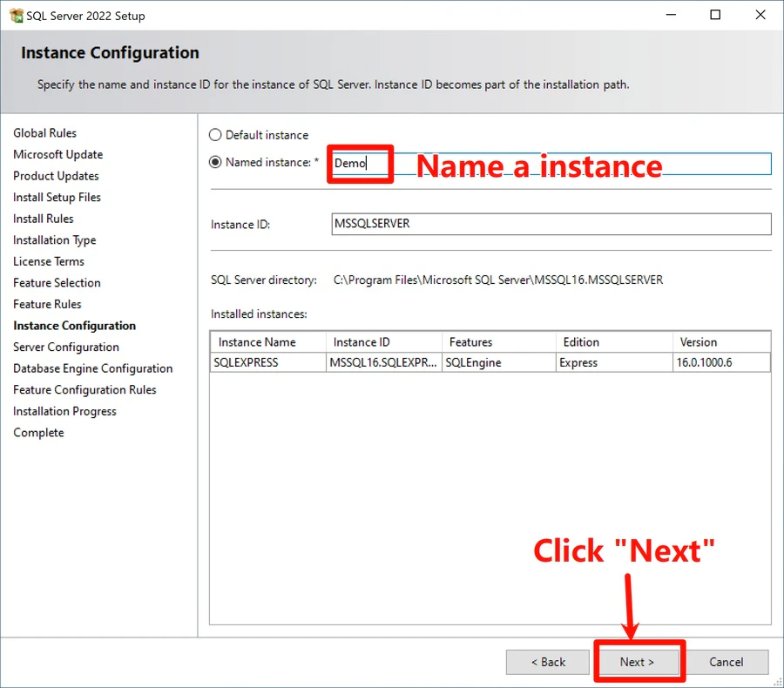Click the 16.0.1000.6 version cell
Image resolution: width=784 pixels, height=688 pixels.
click(x=721, y=362)
